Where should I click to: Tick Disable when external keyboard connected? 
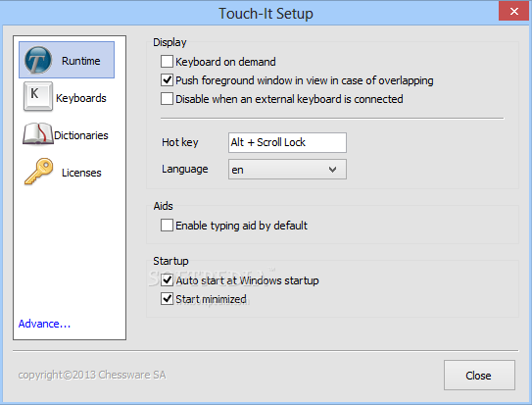coord(167,99)
